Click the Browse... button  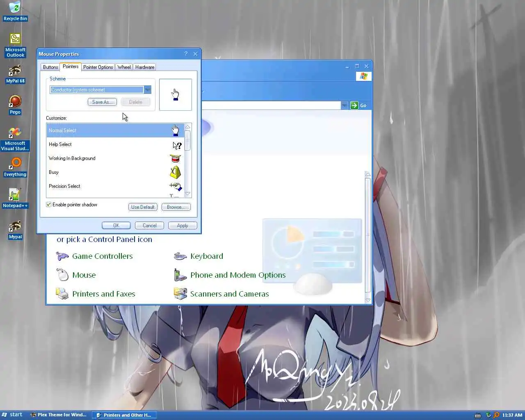pos(176,207)
